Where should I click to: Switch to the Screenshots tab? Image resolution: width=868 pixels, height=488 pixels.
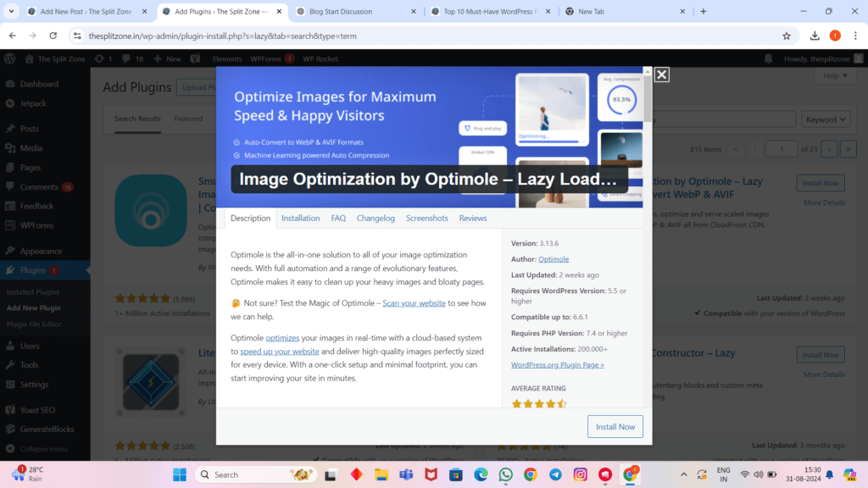tap(427, 218)
